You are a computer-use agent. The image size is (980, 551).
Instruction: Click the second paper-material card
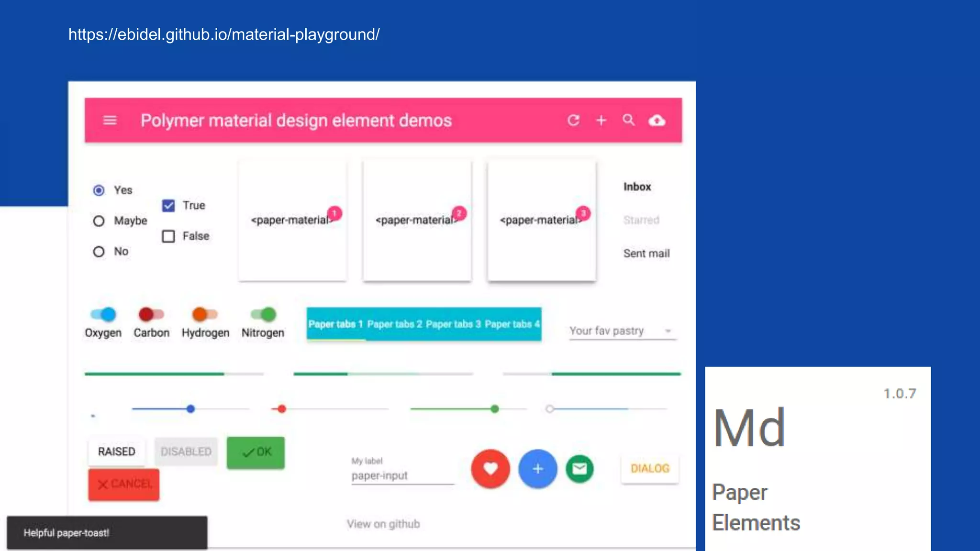[417, 220]
